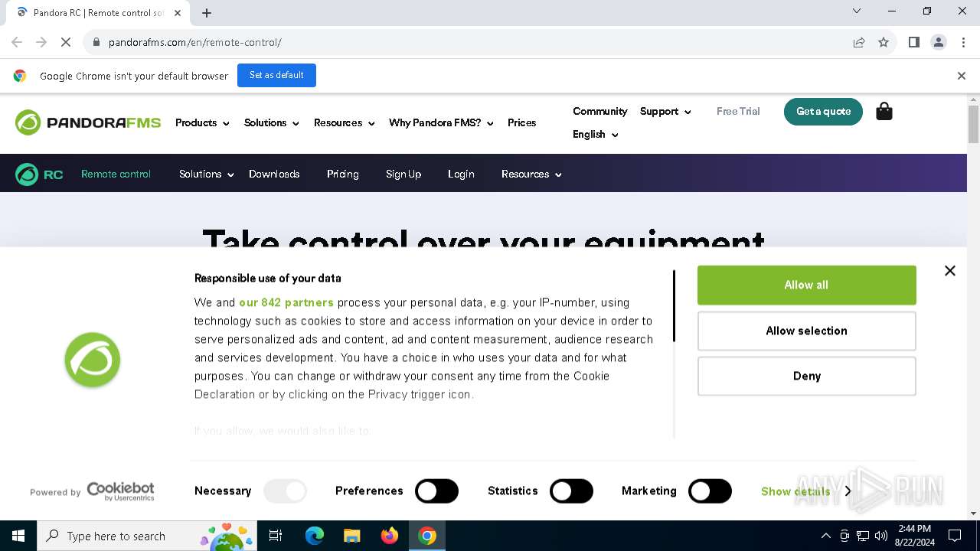Click the Pandora RC logo icon

pos(39,174)
